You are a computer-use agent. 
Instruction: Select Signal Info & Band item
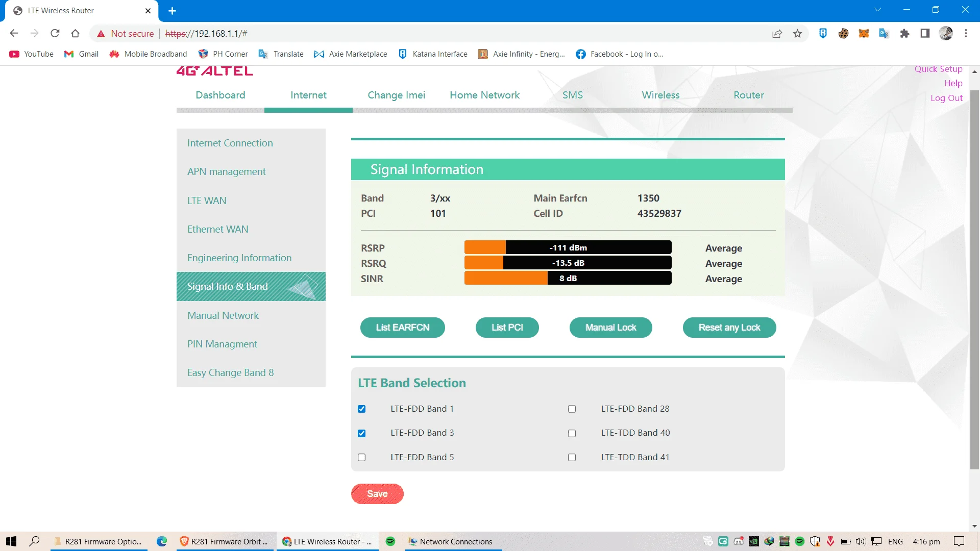coord(251,286)
